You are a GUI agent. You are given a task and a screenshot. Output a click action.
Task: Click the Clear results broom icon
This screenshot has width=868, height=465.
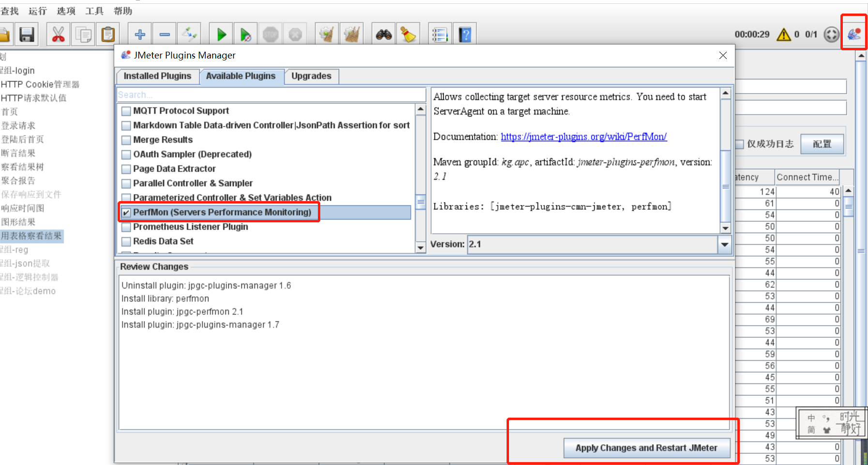pyautogui.click(x=327, y=34)
